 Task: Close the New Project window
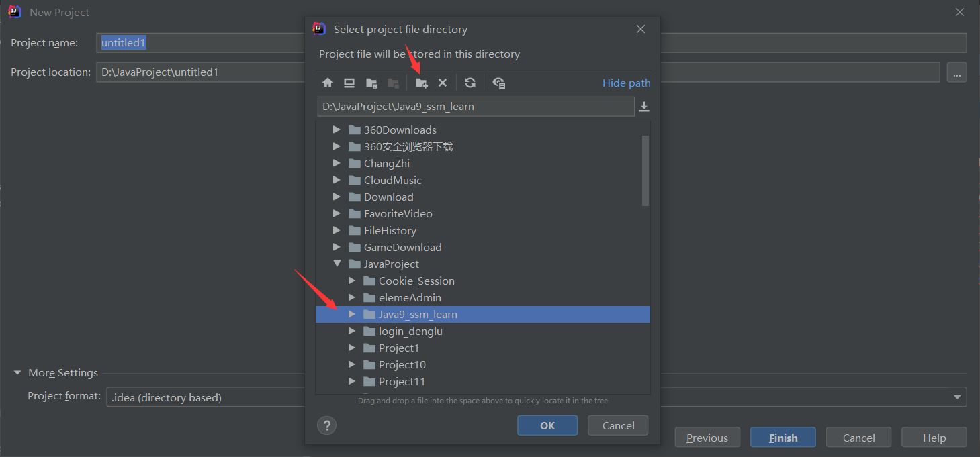960,12
